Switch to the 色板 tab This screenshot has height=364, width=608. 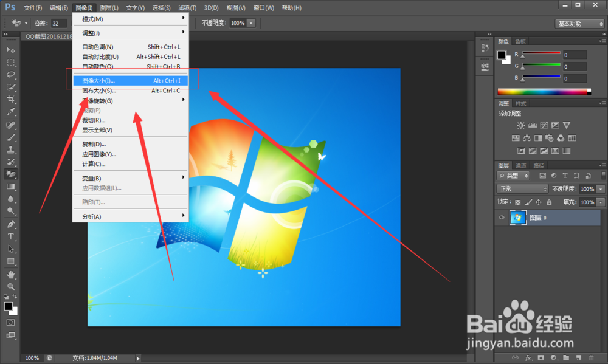pyautogui.click(x=520, y=41)
